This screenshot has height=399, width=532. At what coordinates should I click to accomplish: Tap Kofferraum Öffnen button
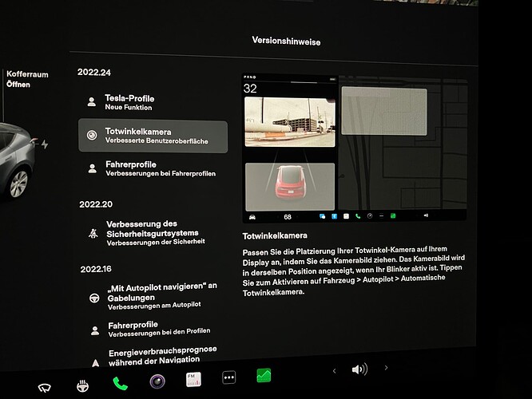27,79
